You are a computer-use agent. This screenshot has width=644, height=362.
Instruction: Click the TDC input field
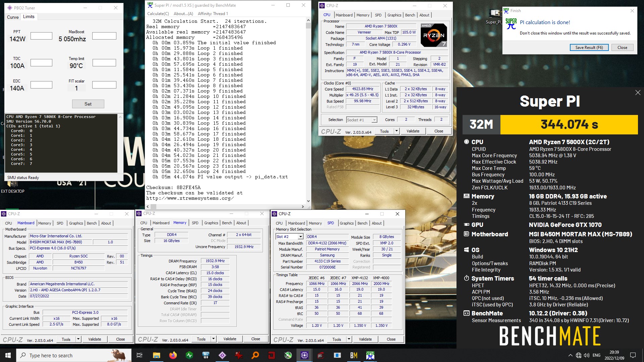pos(41,63)
